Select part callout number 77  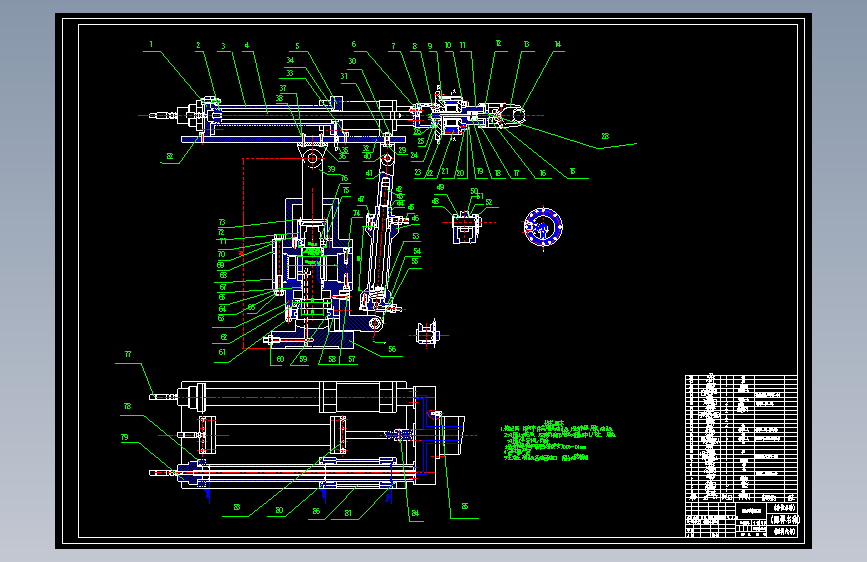pyautogui.click(x=128, y=354)
